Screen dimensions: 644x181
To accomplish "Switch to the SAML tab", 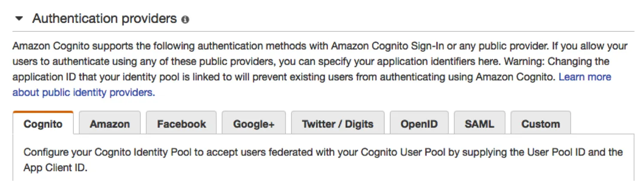I will tap(479, 124).
